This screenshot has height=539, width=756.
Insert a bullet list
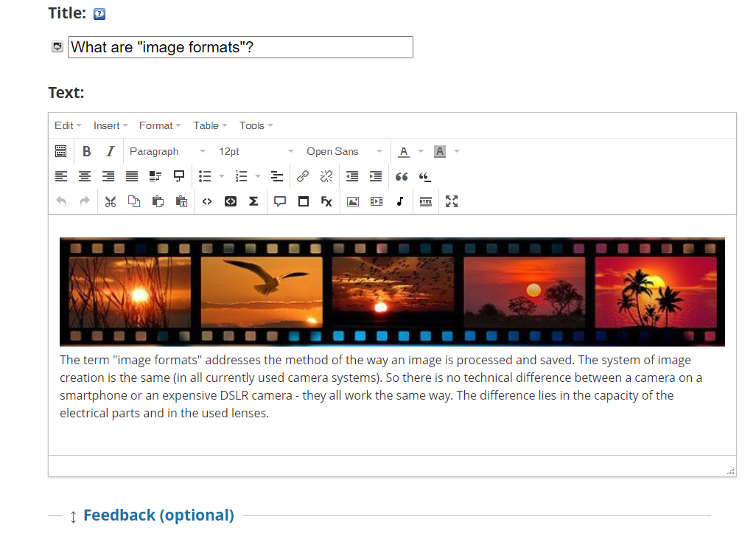(x=205, y=177)
